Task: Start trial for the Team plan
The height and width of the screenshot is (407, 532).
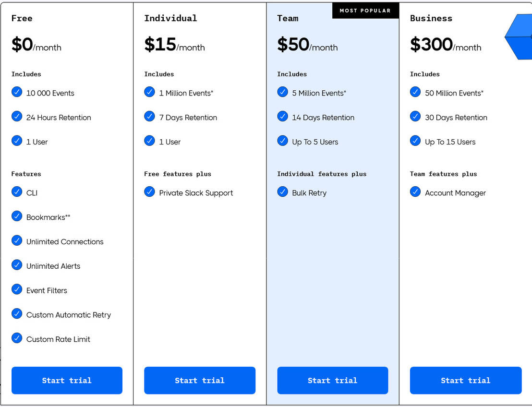Action: coord(332,380)
